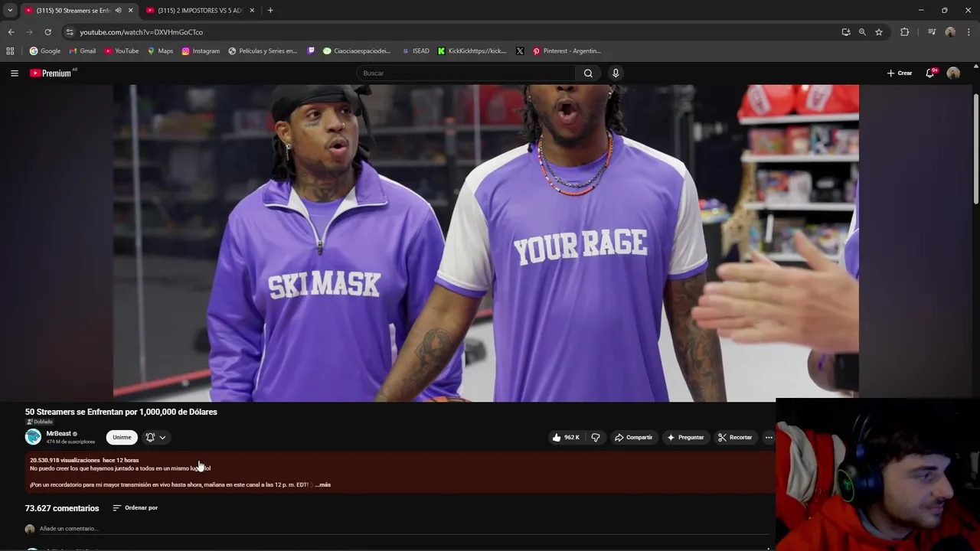Open the ISEAD bookmark
Screen dimensions: 980x551
416,51
